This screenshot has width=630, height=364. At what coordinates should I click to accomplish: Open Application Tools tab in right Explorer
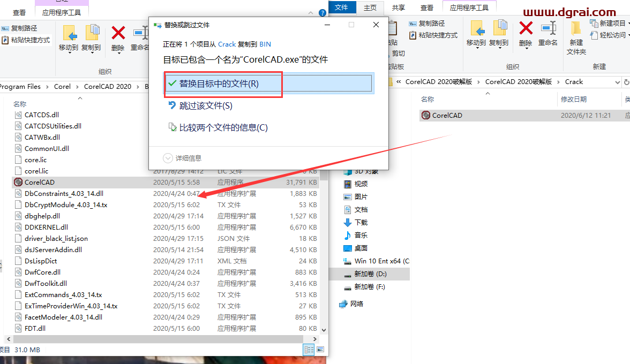(x=469, y=7)
